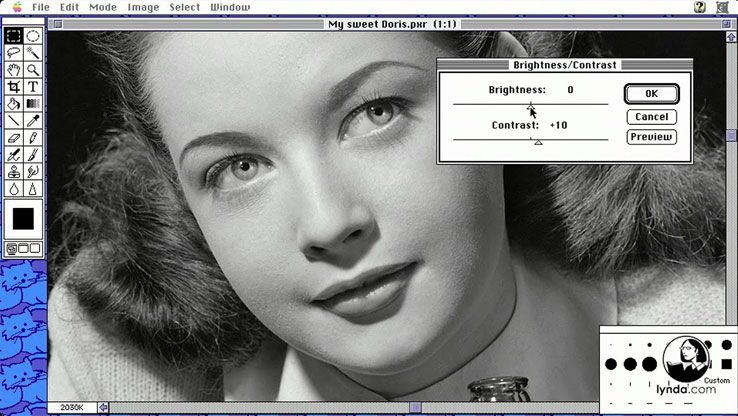
Task: Click the foreground color black swatch
Action: 23,219
